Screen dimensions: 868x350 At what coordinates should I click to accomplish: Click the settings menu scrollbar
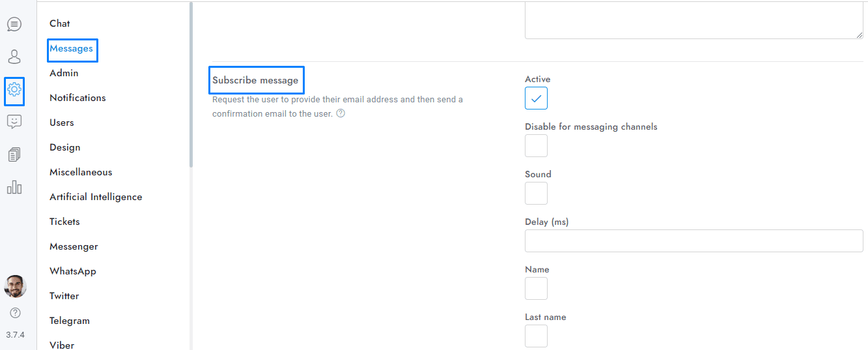[191, 85]
